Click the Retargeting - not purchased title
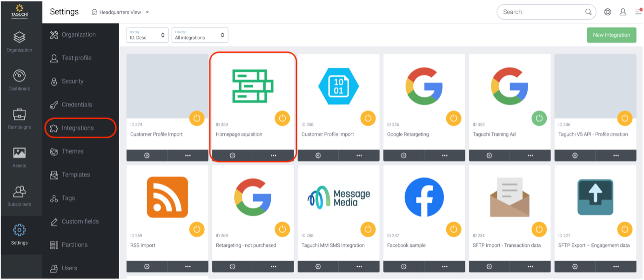The width and height of the screenshot is (644, 280). (x=246, y=245)
